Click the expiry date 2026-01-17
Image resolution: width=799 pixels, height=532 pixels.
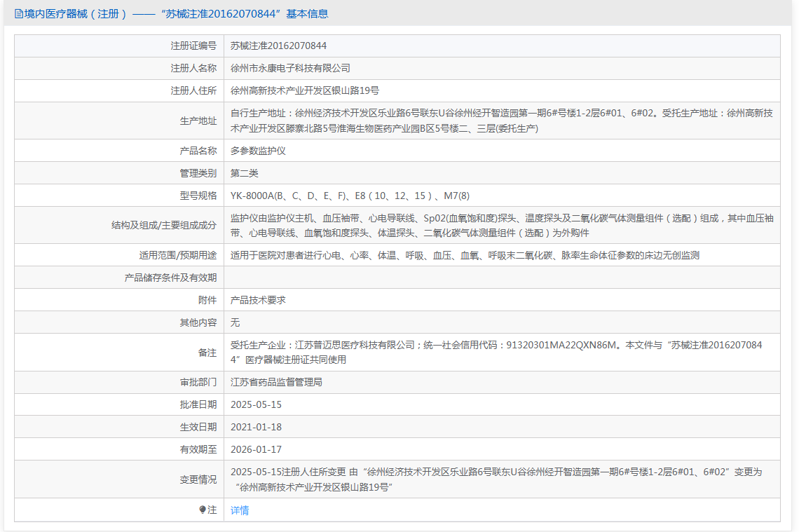[x=256, y=449]
